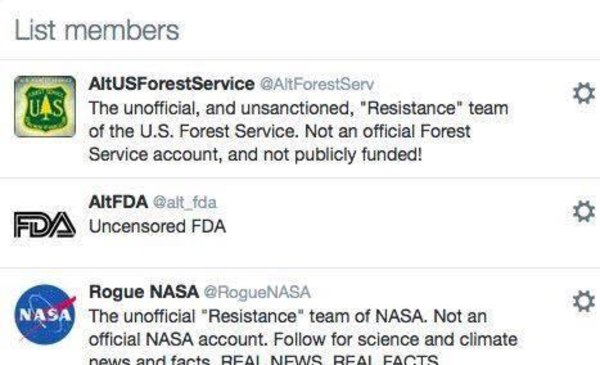
Task: Click the NASA logo avatar
Action: [x=45, y=314]
